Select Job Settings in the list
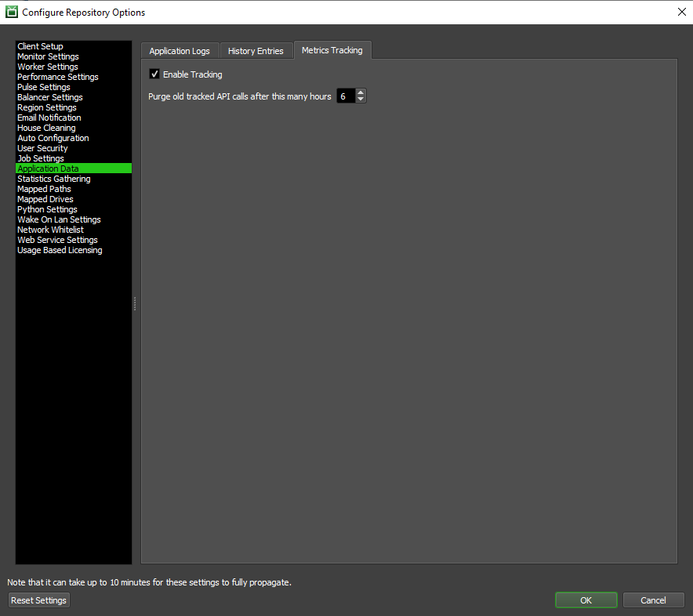The image size is (693, 616). pos(74,158)
